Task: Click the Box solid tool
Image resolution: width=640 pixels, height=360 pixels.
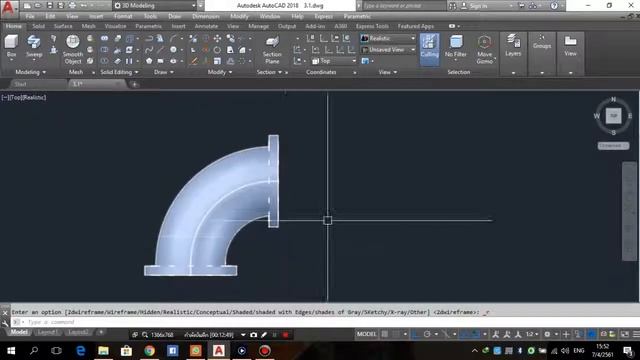Action: [x=11, y=46]
